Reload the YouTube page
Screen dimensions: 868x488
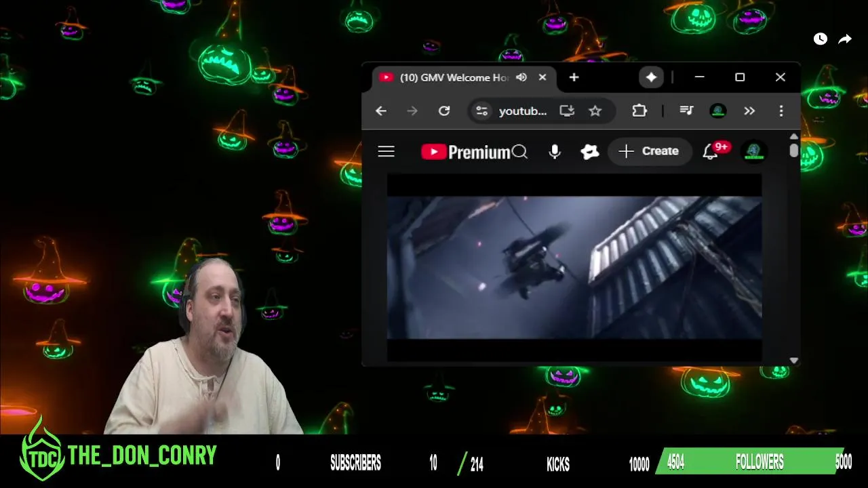(444, 110)
